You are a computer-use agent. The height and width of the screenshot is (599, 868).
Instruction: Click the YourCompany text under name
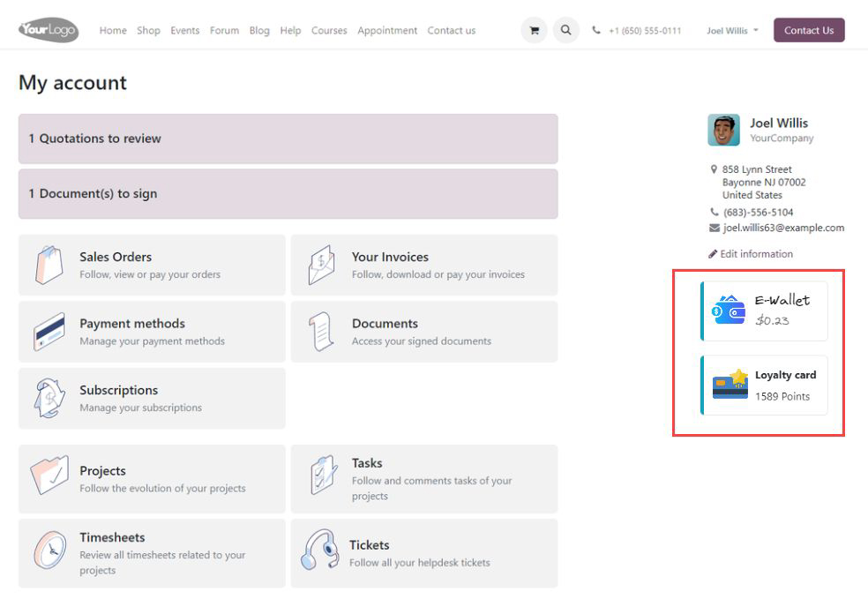pos(782,138)
